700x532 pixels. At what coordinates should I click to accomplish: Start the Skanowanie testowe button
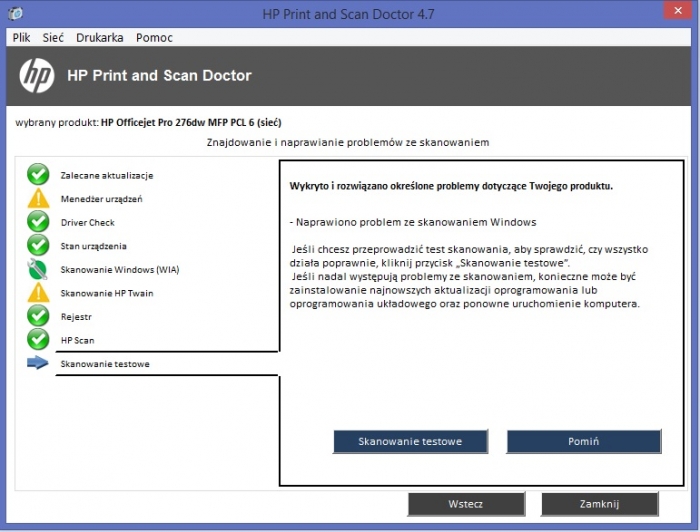pyautogui.click(x=410, y=441)
